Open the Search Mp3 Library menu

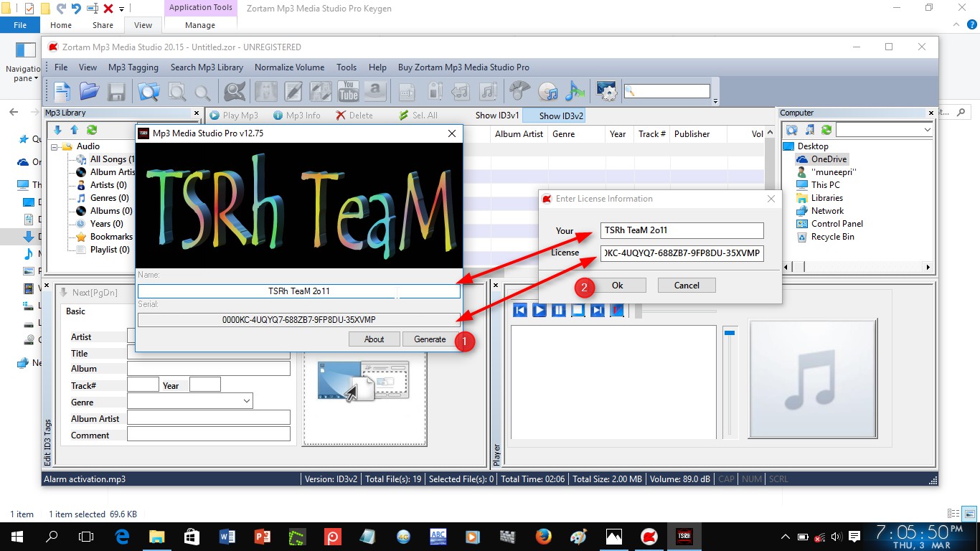coord(207,67)
